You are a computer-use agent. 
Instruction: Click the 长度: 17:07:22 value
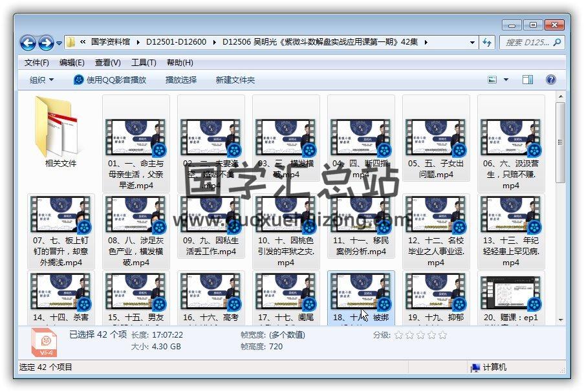tap(168, 335)
